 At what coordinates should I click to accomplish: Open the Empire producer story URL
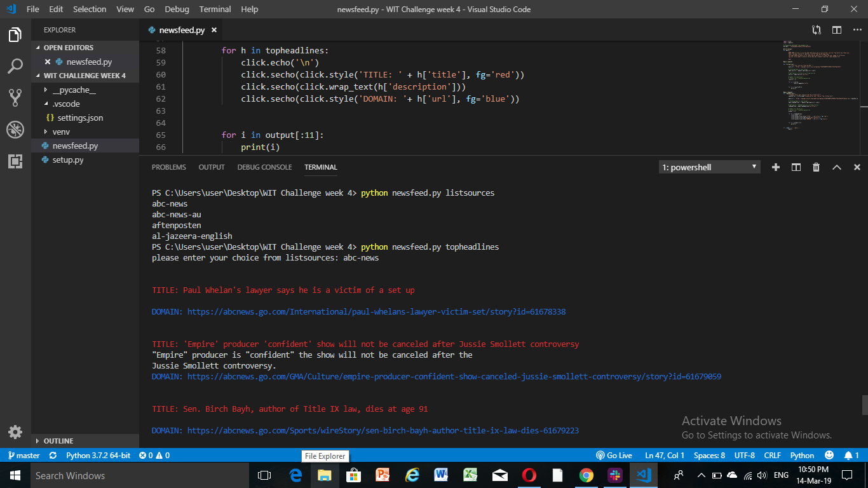tap(454, 377)
